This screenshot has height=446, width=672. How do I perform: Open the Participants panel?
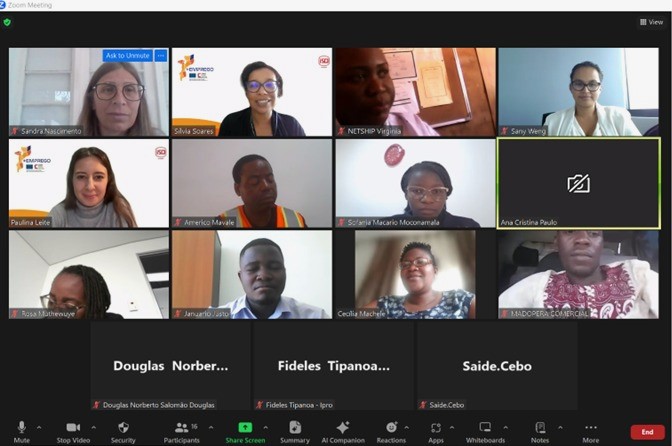[181, 432]
